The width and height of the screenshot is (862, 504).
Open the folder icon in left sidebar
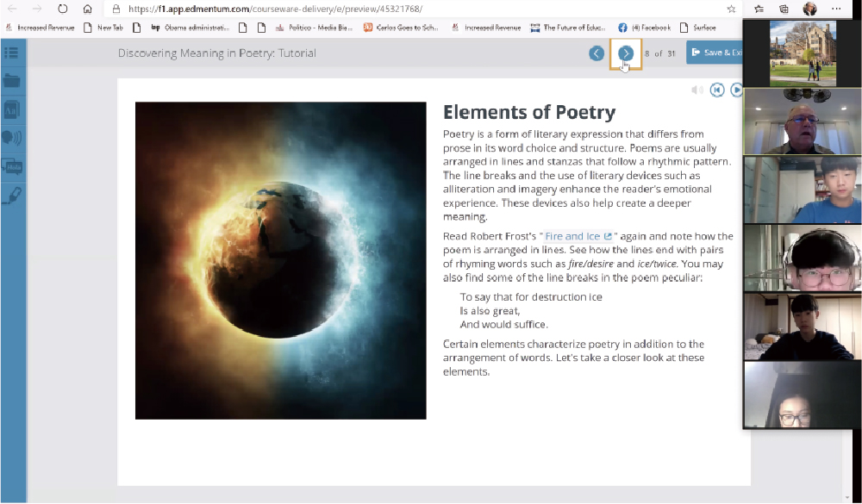tap(12, 81)
